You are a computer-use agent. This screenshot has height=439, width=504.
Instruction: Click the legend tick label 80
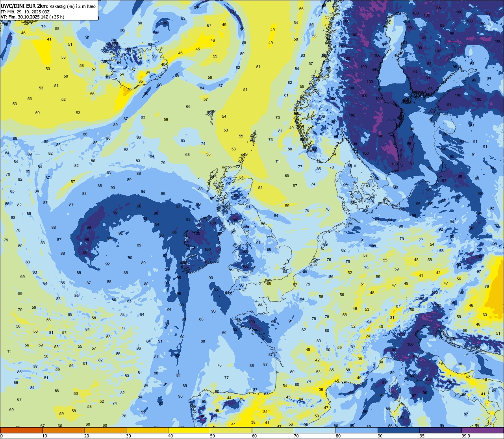[x=338, y=436]
